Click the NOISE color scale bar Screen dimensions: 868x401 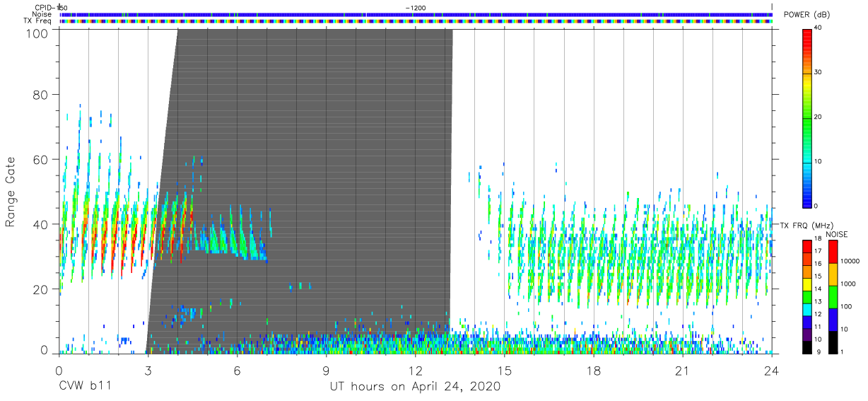coord(833,296)
